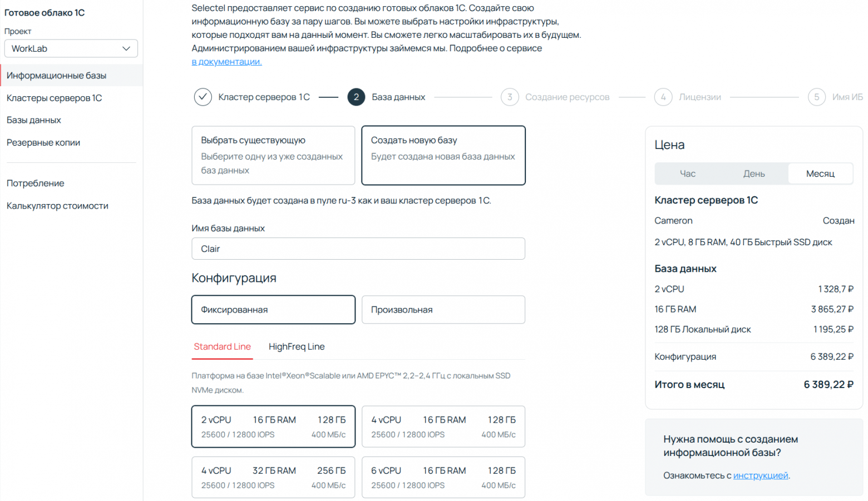This screenshot has height=501, width=868.
Task: Open Кластеры серверов 1С in sidebar
Action: click(x=54, y=98)
